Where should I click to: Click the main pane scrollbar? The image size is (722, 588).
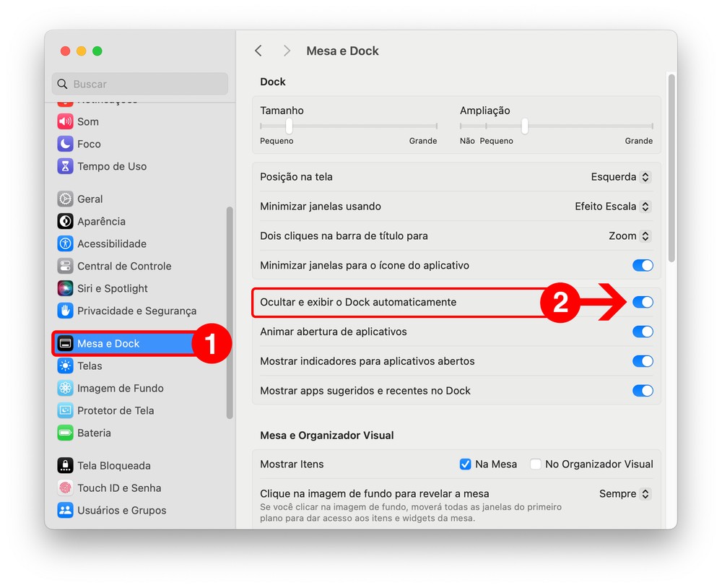pyautogui.click(x=671, y=168)
